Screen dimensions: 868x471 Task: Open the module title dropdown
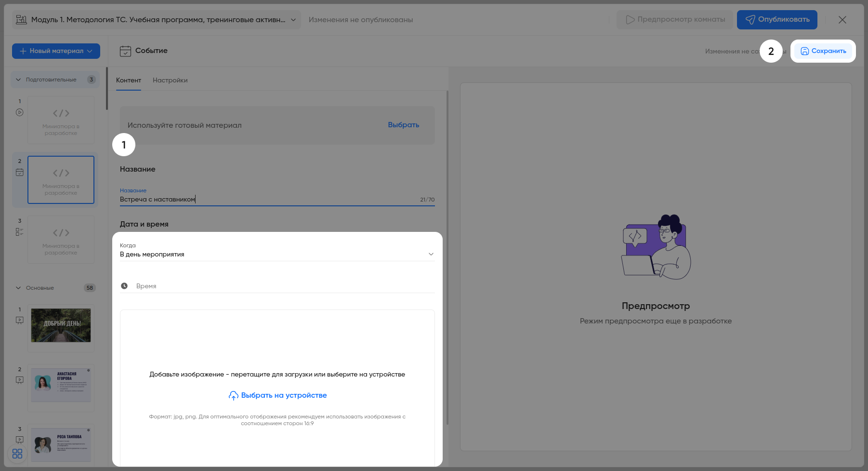click(x=293, y=20)
